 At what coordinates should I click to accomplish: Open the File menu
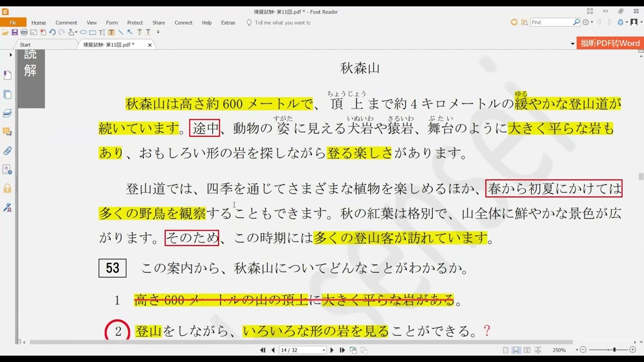click(x=13, y=23)
